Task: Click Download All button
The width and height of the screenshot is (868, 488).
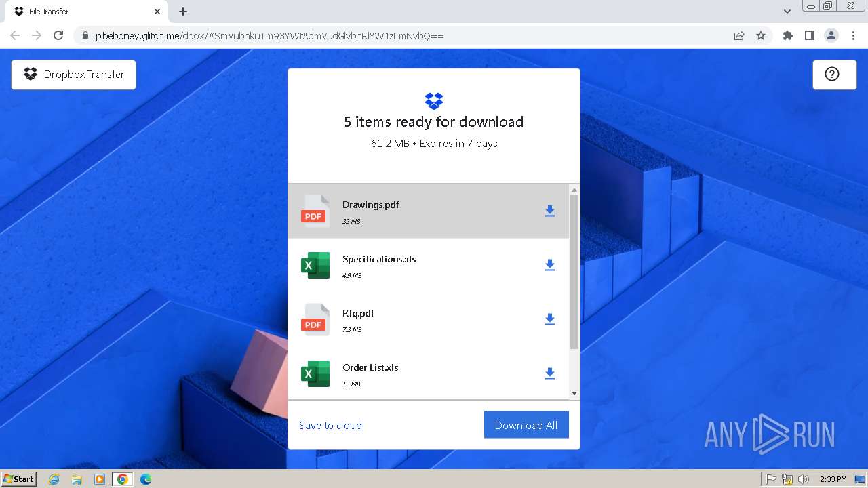Action: pyautogui.click(x=526, y=425)
